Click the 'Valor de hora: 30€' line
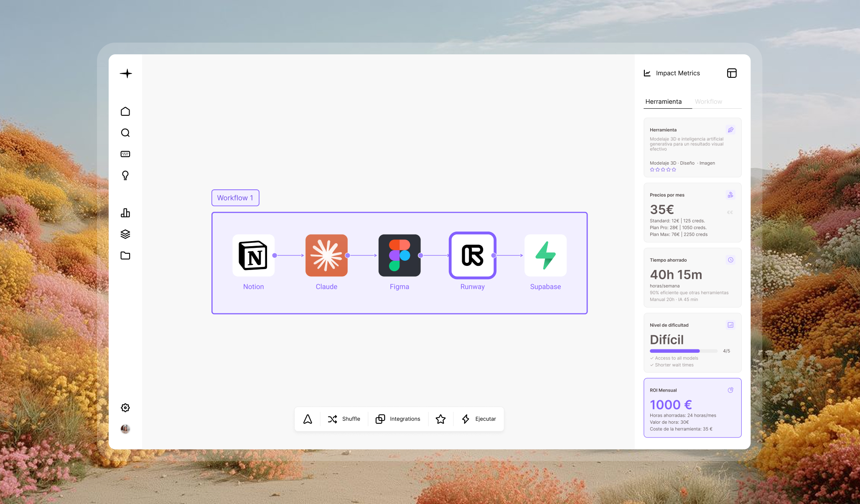Screen dimensions: 860x504 click(669, 422)
